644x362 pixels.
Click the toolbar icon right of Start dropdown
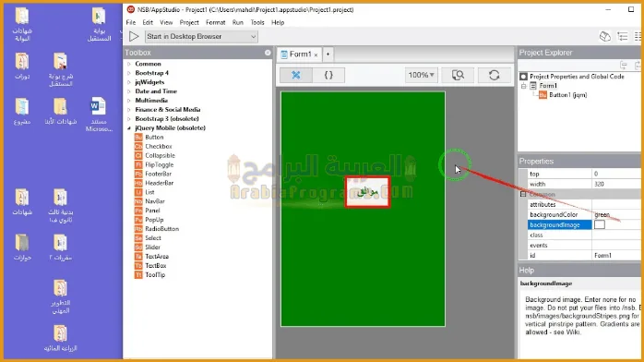[x=604, y=37]
